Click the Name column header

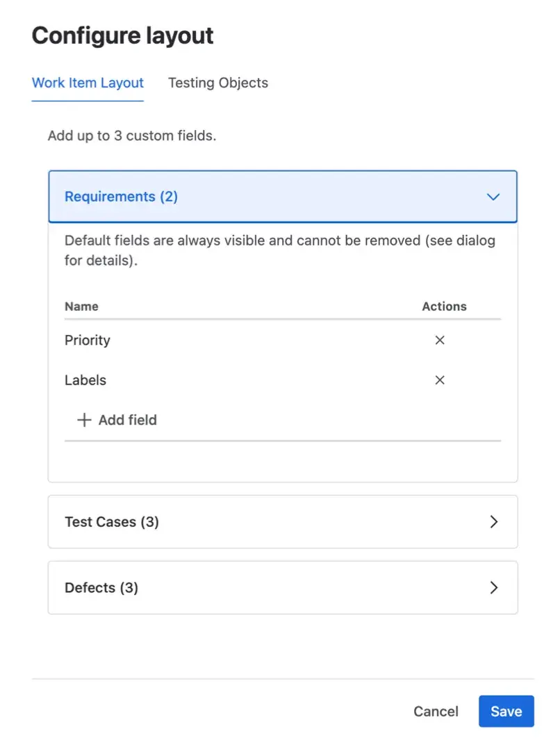81,306
